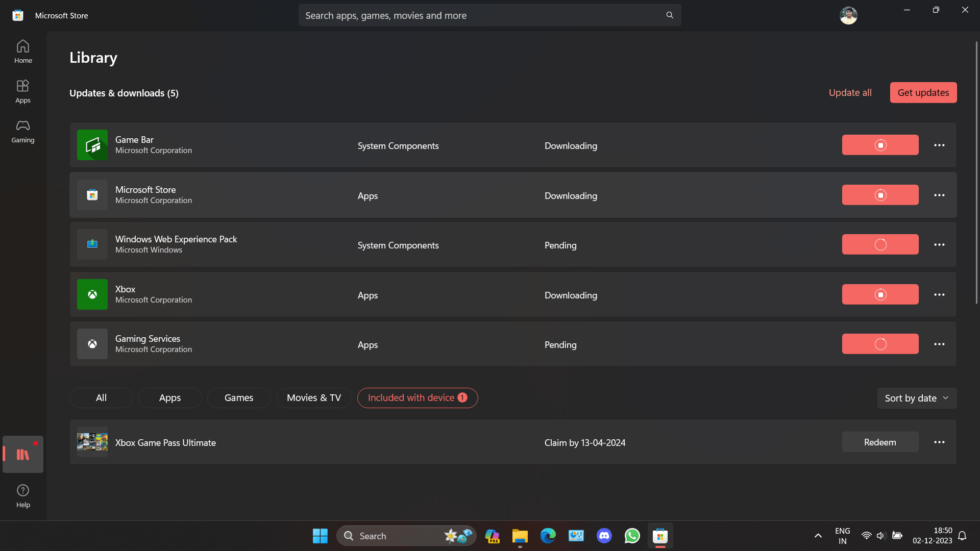
Task: Open the Wi-Fi network tray icon
Action: (x=866, y=536)
